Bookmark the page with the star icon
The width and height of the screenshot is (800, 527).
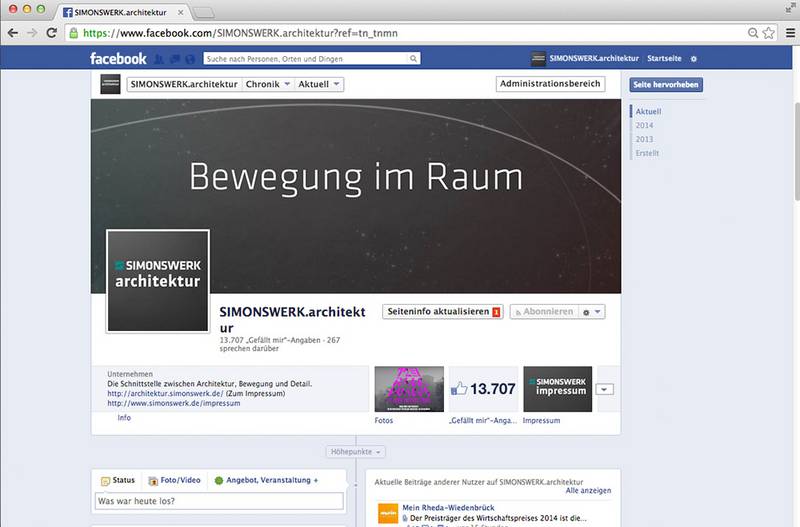coord(768,33)
